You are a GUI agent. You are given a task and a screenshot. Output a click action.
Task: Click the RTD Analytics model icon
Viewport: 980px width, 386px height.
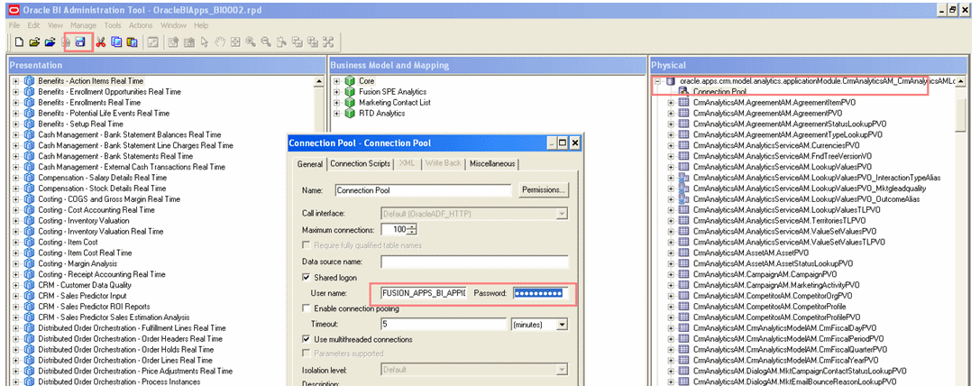tap(350, 114)
